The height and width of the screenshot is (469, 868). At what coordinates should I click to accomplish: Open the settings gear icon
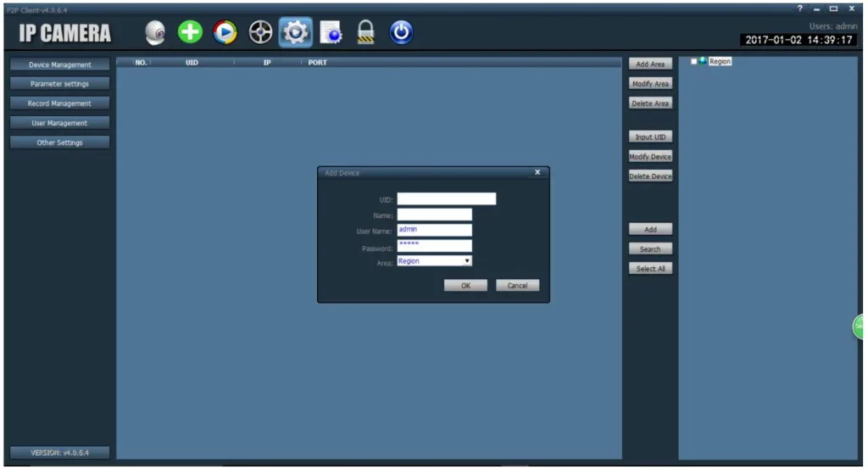point(296,32)
